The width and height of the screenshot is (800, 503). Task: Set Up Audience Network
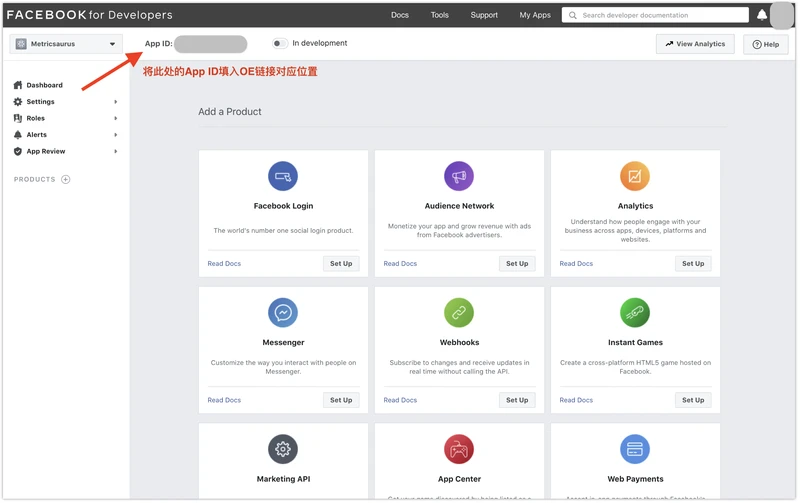[x=517, y=264]
